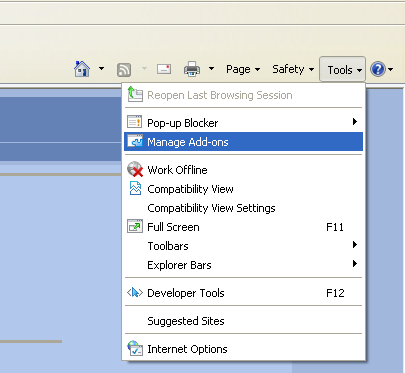Open the Page menu

[243, 69]
